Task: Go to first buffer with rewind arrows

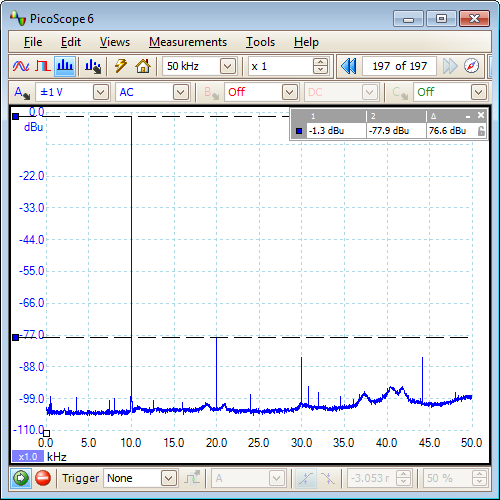Action: pyautogui.click(x=349, y=66)
